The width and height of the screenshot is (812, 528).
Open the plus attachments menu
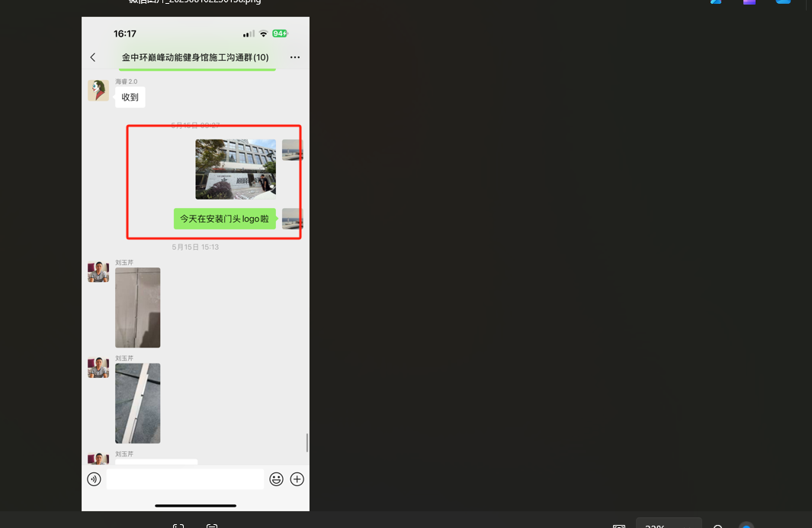297,479
